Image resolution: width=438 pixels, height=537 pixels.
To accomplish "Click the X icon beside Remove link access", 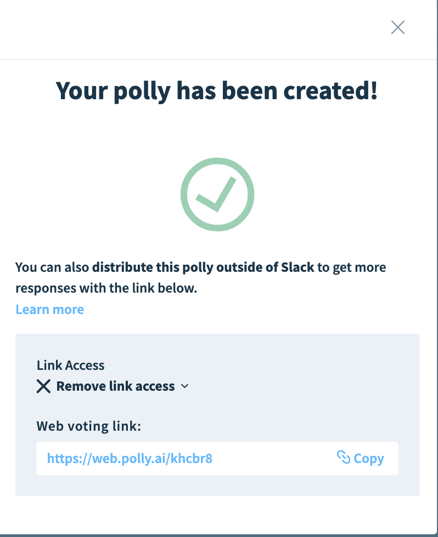I will 43,386.
